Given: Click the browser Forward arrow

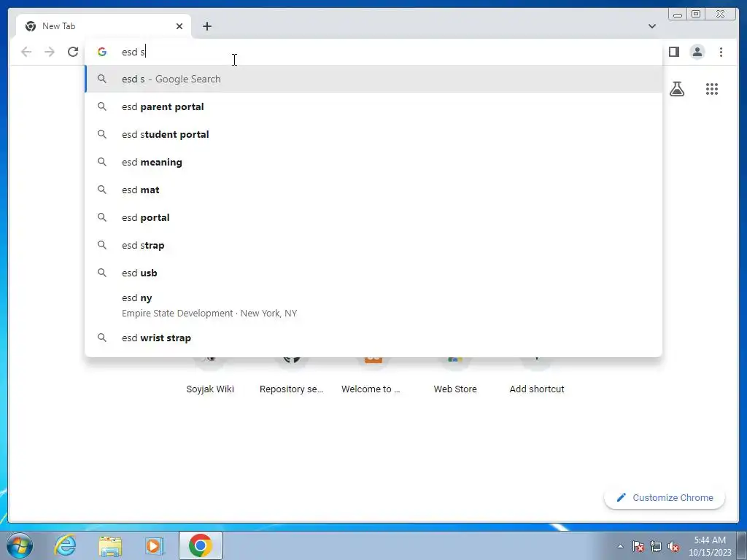Looking at the screenshot, I should [50, 52].
